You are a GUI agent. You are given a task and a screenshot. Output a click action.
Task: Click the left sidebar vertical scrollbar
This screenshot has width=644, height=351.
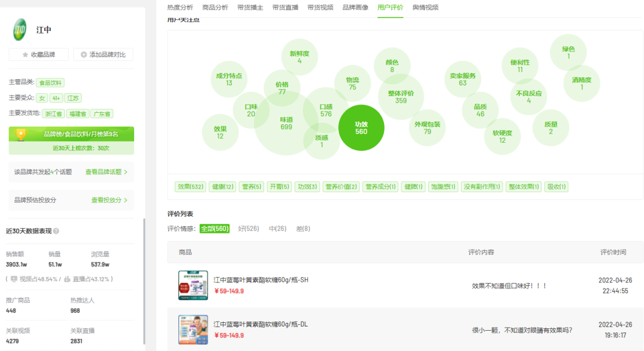[x=144, y=282]
